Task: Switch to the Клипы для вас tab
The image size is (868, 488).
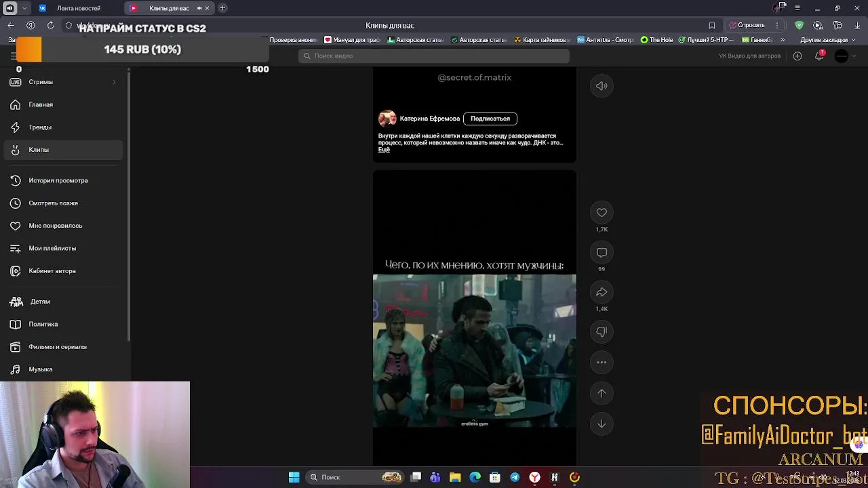Action: click(169, 8)
